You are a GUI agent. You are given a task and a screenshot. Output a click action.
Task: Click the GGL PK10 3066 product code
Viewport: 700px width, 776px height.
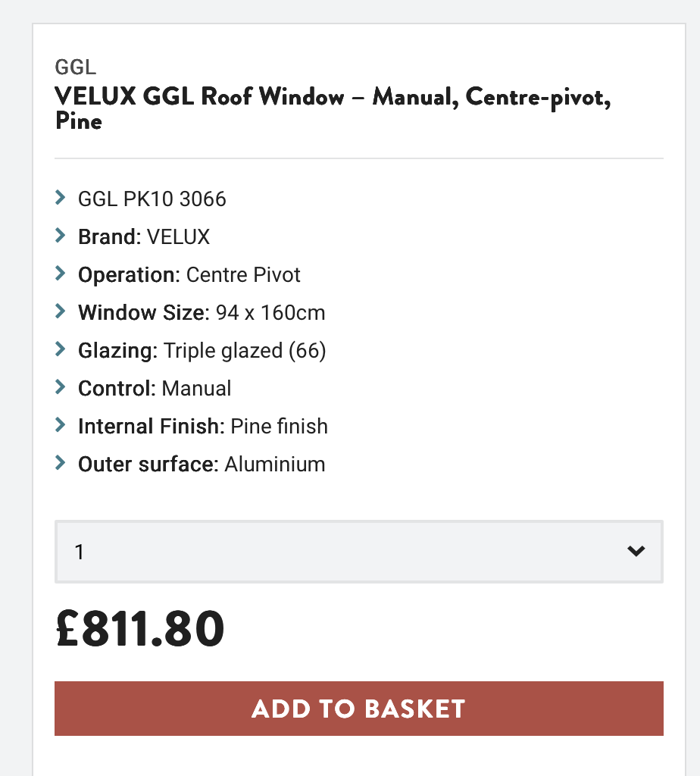152,199
